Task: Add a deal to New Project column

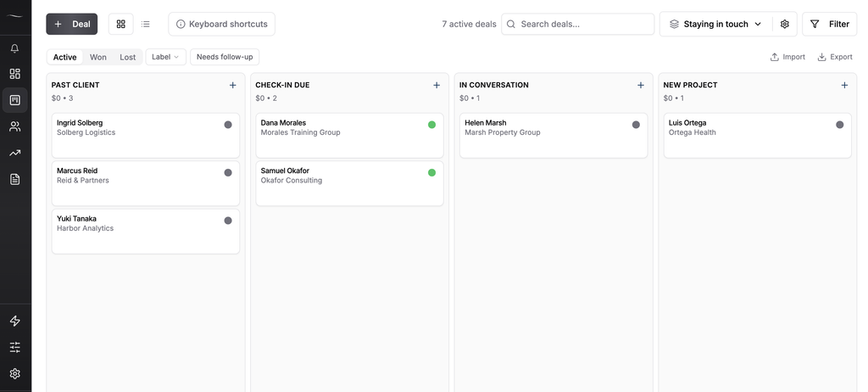Action: point(844,85)
